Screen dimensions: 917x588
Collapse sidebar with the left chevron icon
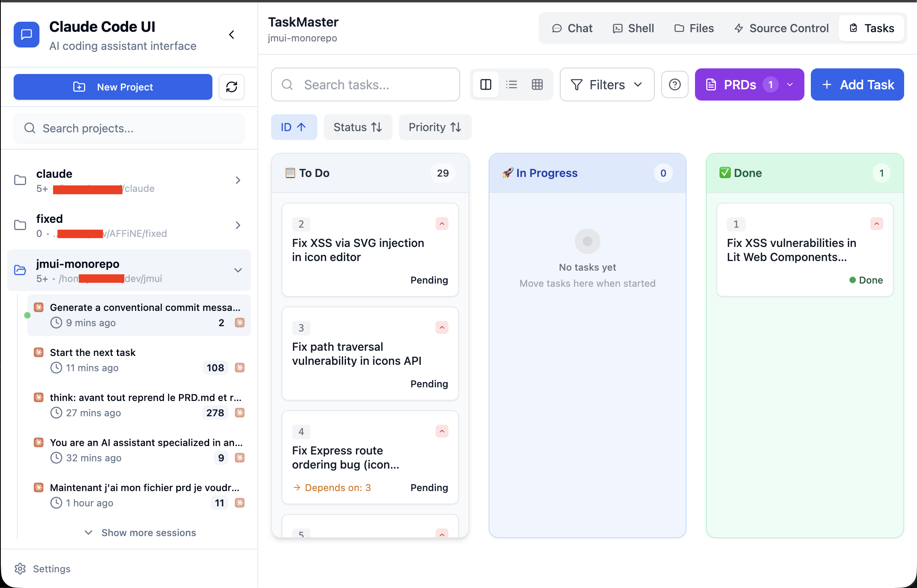pyautogui.click(x=232, y=35)
